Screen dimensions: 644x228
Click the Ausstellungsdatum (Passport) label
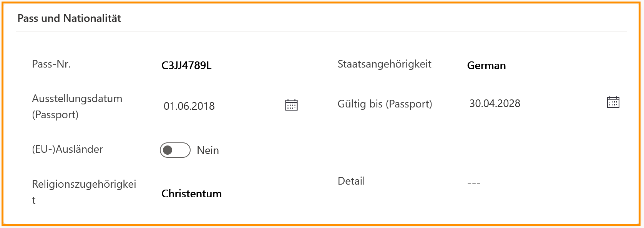click(77, 106)
